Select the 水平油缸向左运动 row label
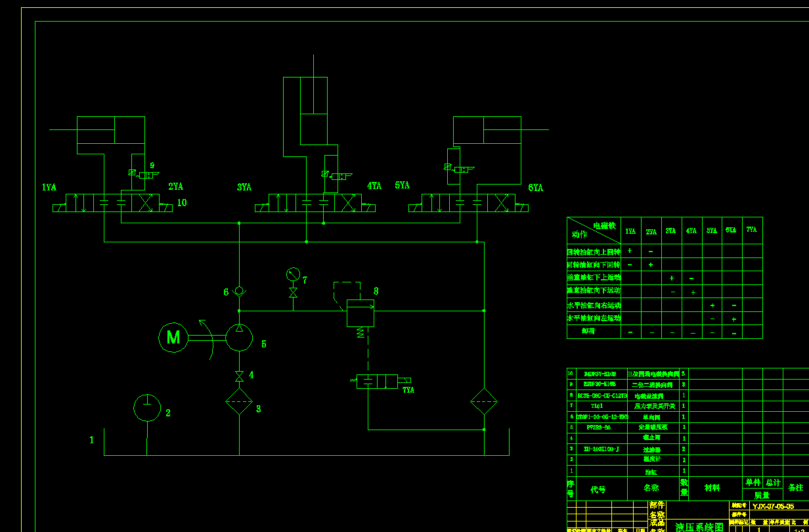The image size is (809, 532). pos(594,318)
